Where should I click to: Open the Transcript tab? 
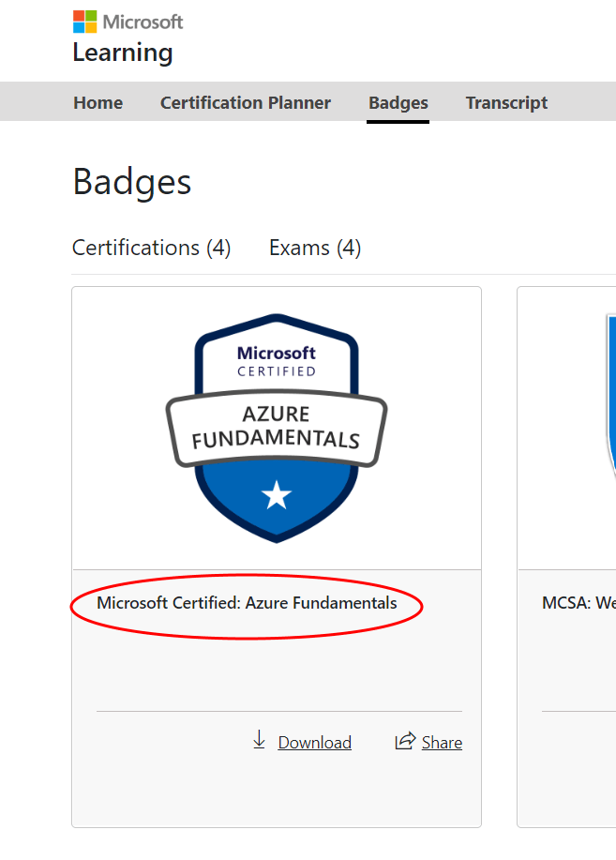click(x=506, y=102)
